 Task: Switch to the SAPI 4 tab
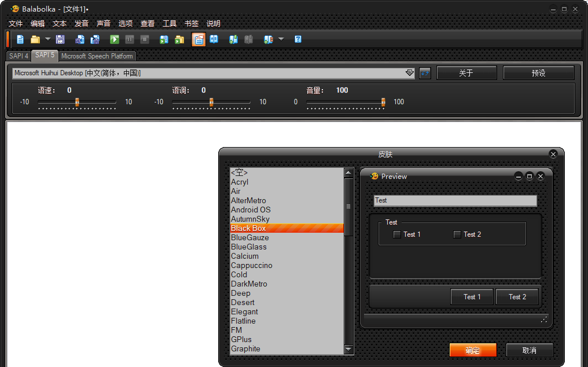tap(19, 56)
